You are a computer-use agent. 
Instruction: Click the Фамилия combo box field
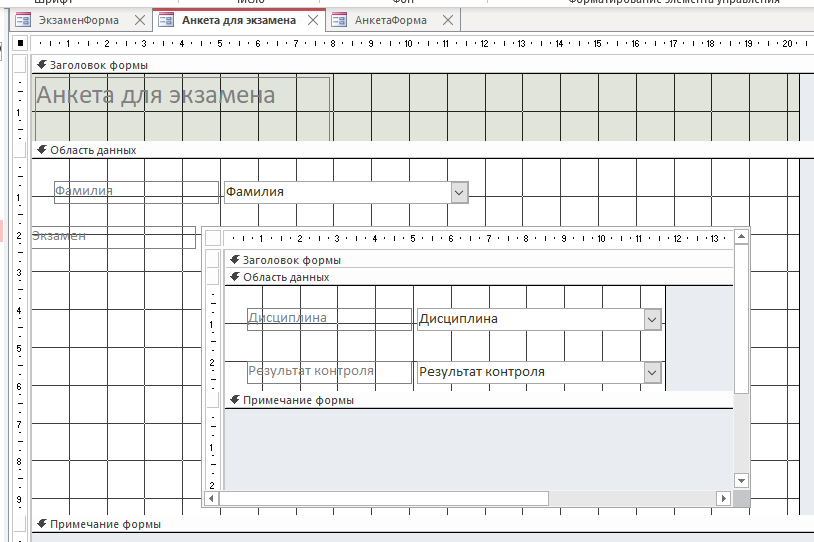[x=346, y=192]
